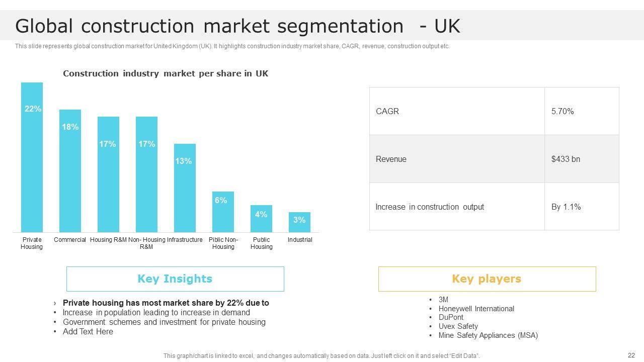The height and width of the screenshot is (362, 644).
Task: Click the Infrastructure 13% bar
Action: [185, 188]
